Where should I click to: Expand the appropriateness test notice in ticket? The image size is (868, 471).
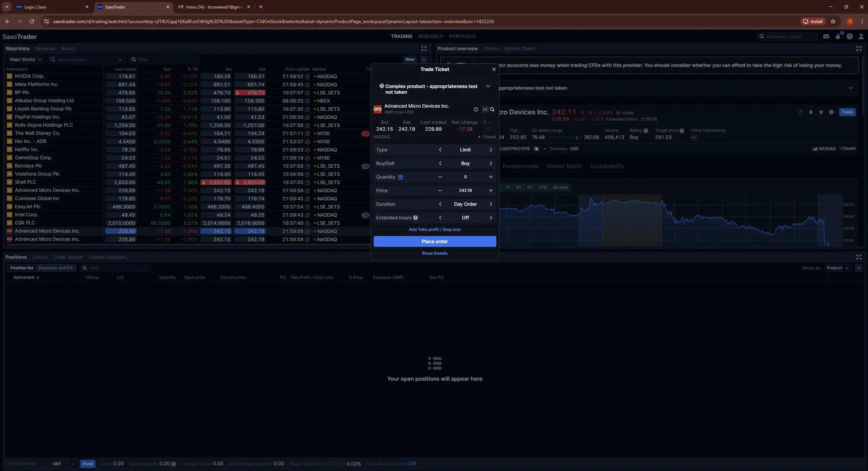point(488,86)
